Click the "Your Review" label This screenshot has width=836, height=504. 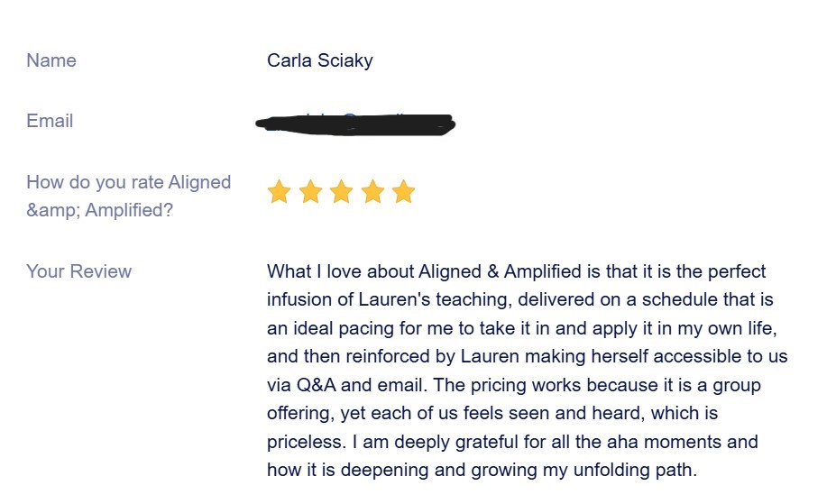78,271
